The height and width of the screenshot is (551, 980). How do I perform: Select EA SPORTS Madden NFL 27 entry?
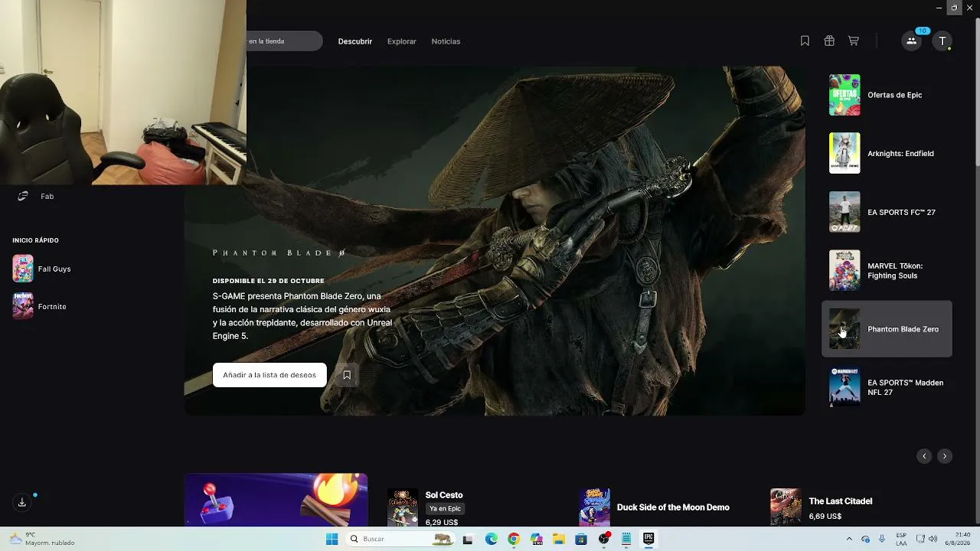(x=887, y=387)
